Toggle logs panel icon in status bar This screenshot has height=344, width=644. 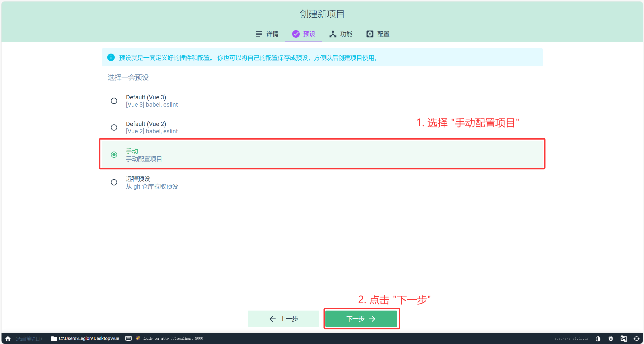tap(128, 338)
